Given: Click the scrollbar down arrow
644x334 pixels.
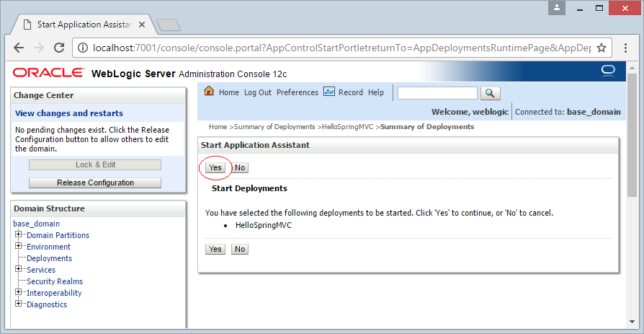Looking at the screenshot, I should pos(631,322).
